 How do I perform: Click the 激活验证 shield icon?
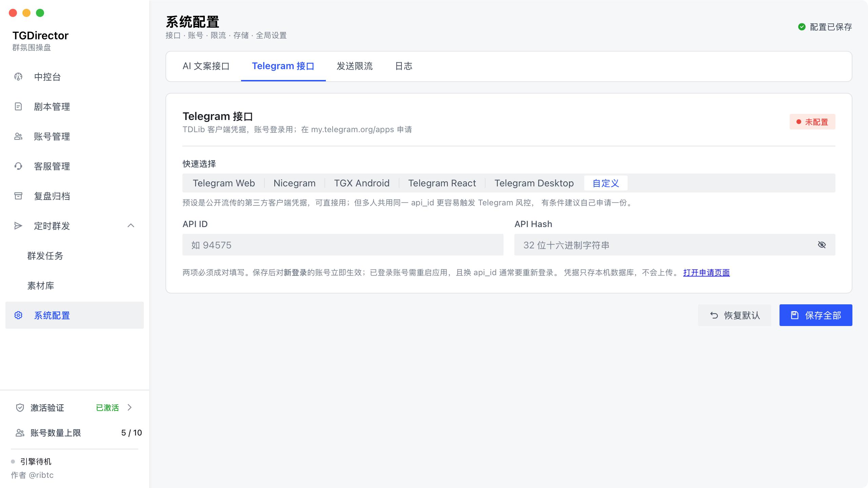tap(20, 408)
